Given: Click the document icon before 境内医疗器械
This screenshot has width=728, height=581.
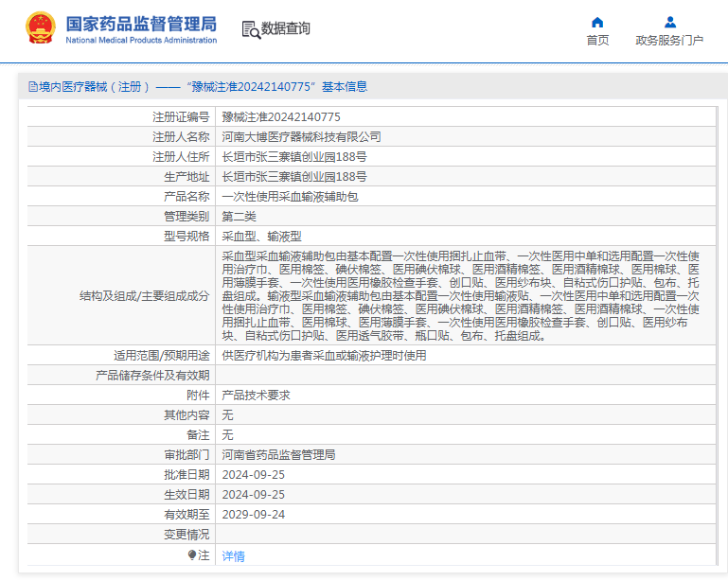Looking at the screenshot, I should pyautogui.click(x=33, y=87).
